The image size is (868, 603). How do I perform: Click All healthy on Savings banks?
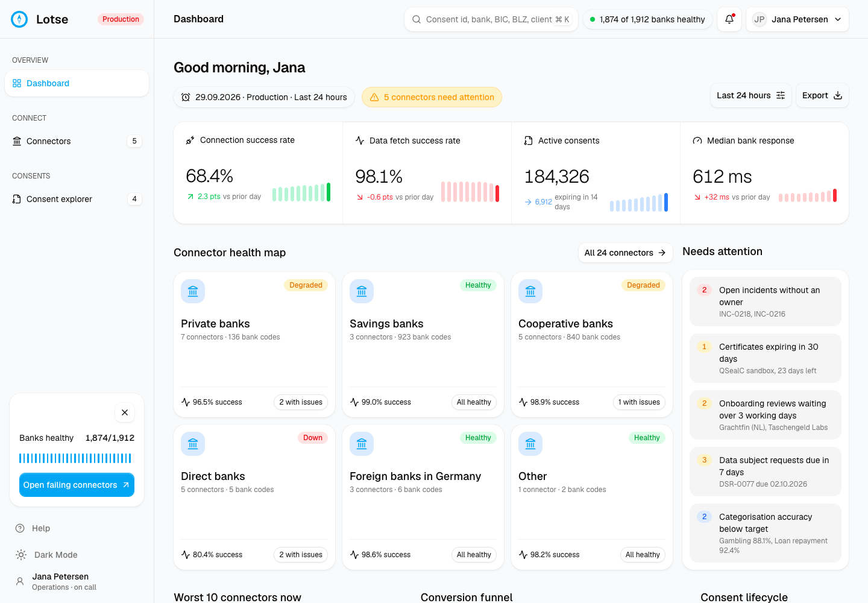coord(474,402)
